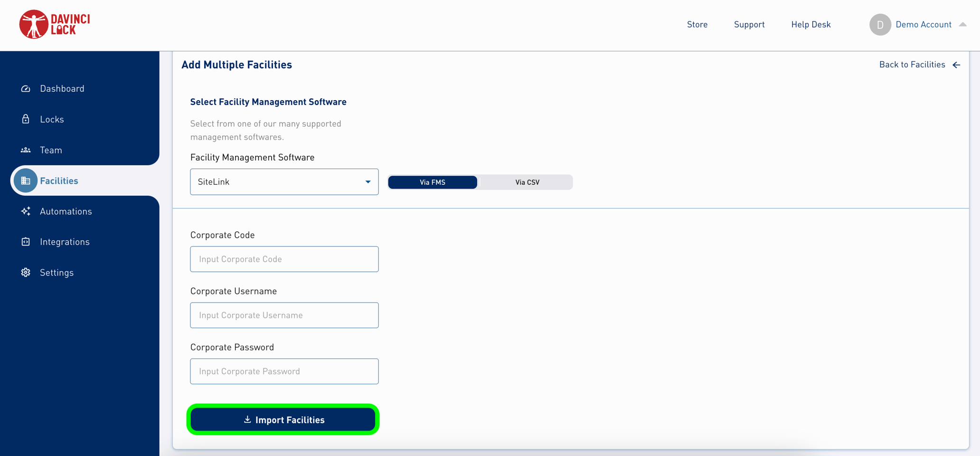Go to Help Desk

810,25
